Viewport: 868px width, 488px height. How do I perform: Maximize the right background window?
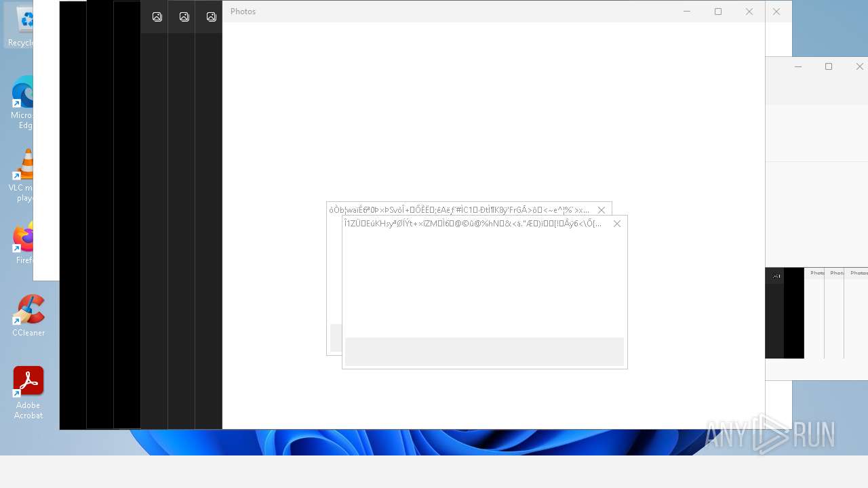pyautogui.click(x=829, y=66)
